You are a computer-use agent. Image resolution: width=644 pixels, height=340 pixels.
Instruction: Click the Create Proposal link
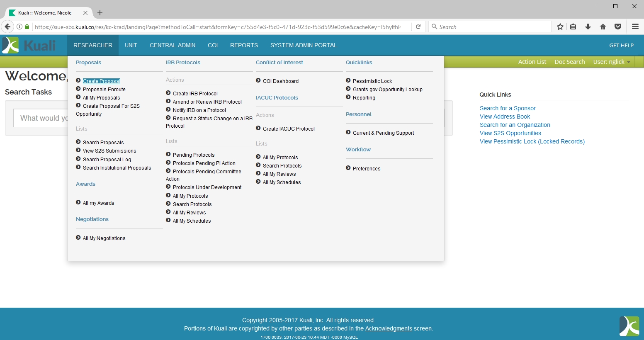point(102,81)
